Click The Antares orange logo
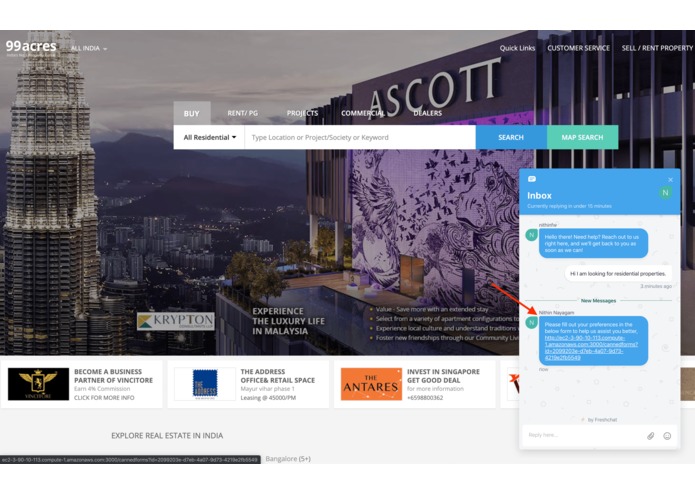Viewport: 695px width, 494px height. tap(371, 384)
